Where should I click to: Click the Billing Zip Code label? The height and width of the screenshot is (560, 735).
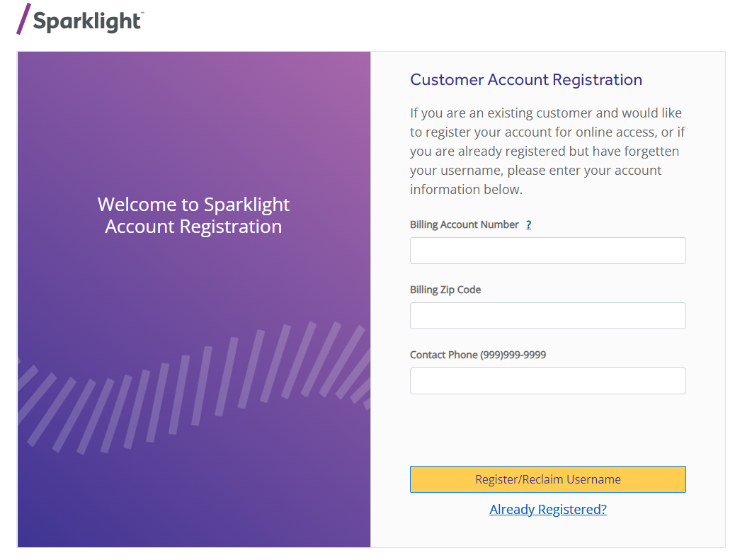(x=445, y=290)
